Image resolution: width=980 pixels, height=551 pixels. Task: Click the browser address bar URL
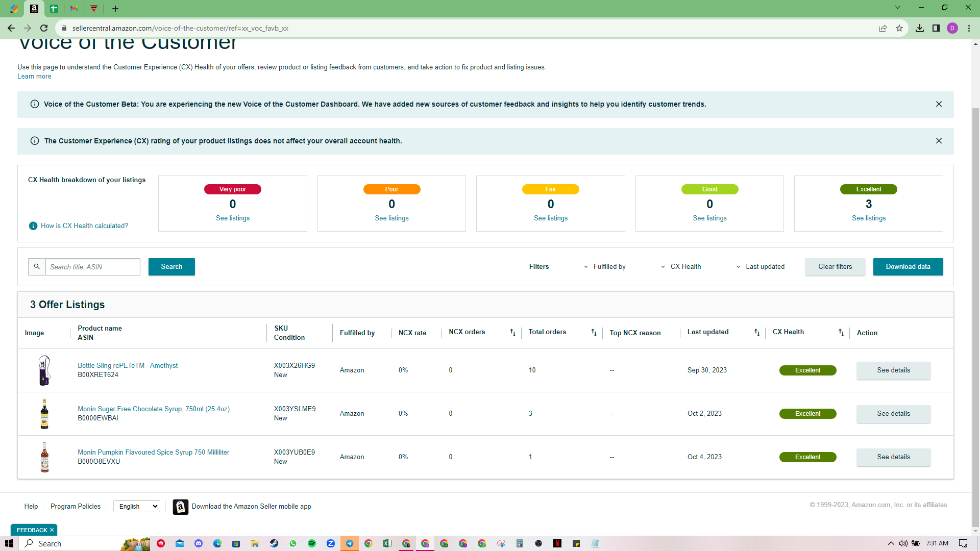pyautogui.click(x=180, y=28)
